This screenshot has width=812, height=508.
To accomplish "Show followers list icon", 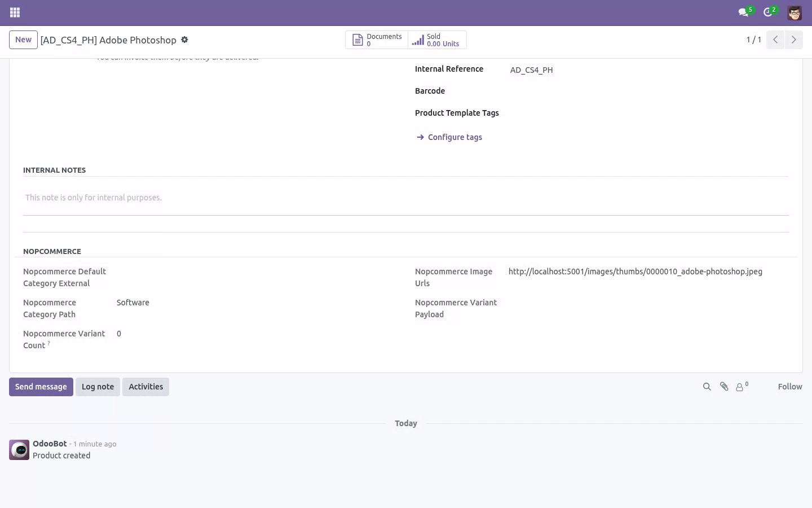I will point(742,387).
